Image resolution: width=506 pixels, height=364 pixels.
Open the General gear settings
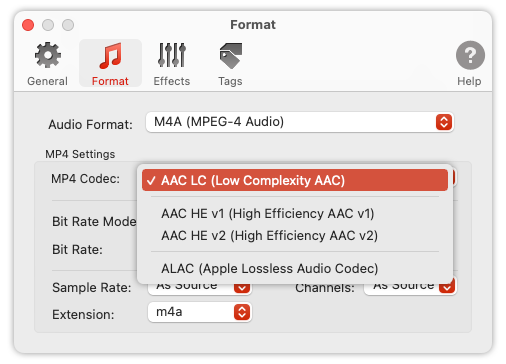48,55
